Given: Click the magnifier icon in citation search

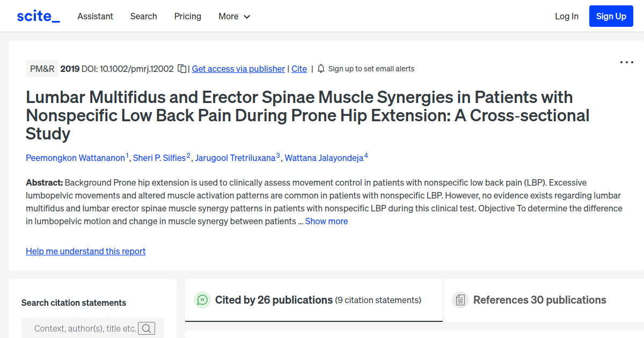Looking at the screenshot, I should [x=146, y=328].
